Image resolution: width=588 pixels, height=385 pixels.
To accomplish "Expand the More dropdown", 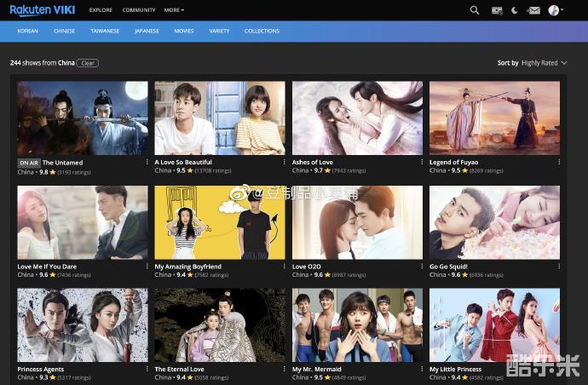I will [x=174, y=10].
